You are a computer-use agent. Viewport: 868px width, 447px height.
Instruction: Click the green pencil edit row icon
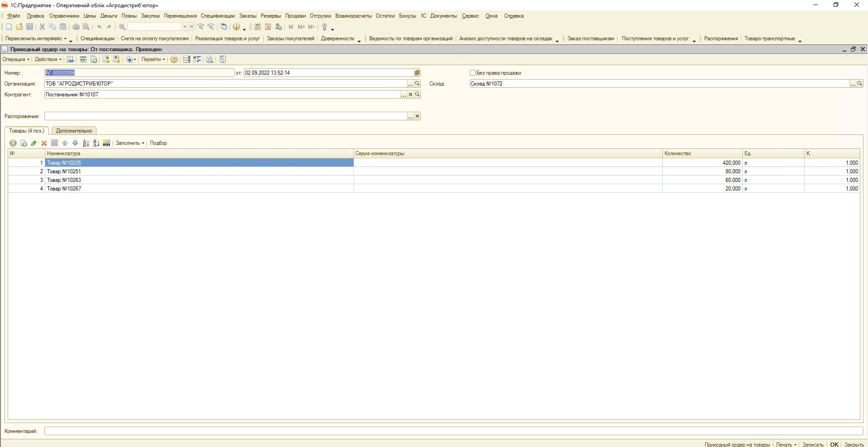click(x=34, y=143)
